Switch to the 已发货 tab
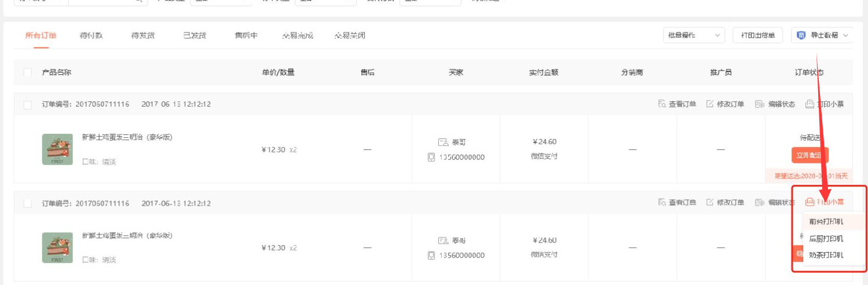This screenshot has height=285, width=868. tap(195, 35)
